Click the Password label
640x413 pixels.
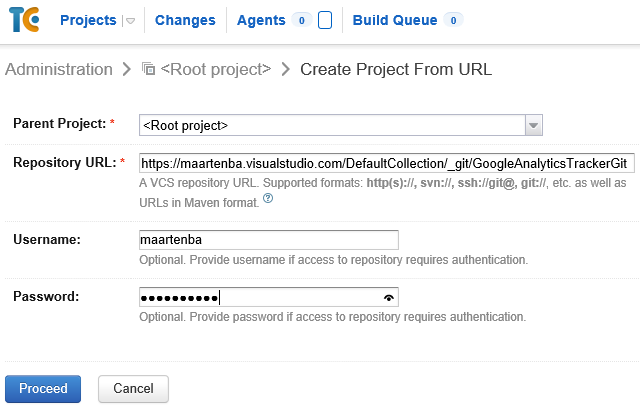tap(46, 296)
